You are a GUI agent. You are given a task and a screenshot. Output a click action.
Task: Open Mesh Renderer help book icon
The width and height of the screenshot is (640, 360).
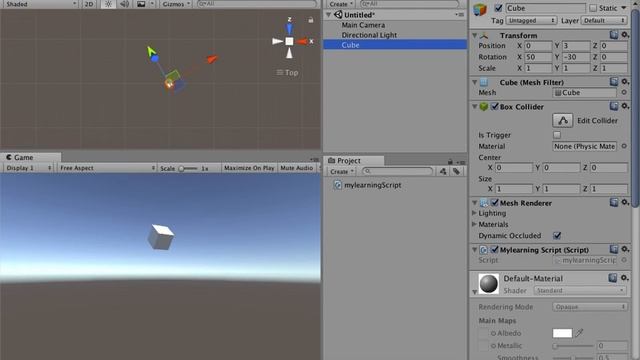click(x=614, y=202)
